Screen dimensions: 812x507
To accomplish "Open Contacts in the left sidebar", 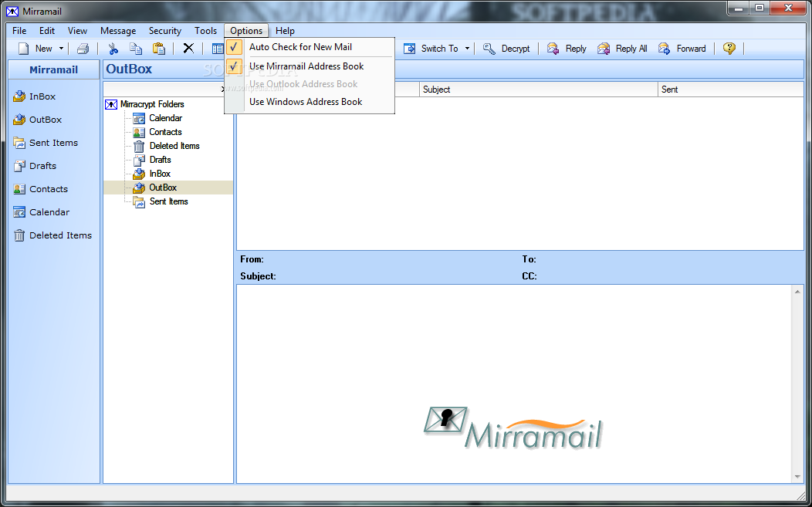I will [40, 189].
